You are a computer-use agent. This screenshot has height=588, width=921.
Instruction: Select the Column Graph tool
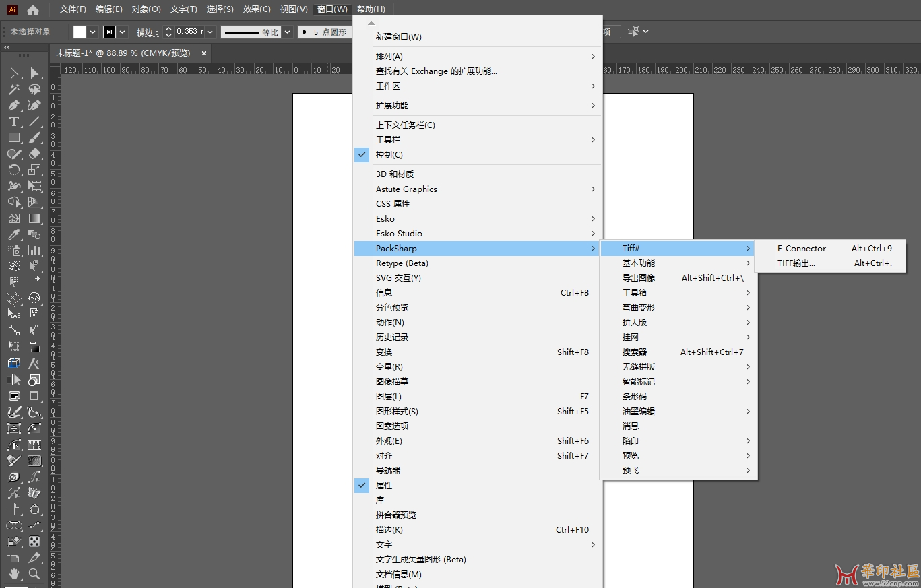pyautogui.click(x=34, y=251)
